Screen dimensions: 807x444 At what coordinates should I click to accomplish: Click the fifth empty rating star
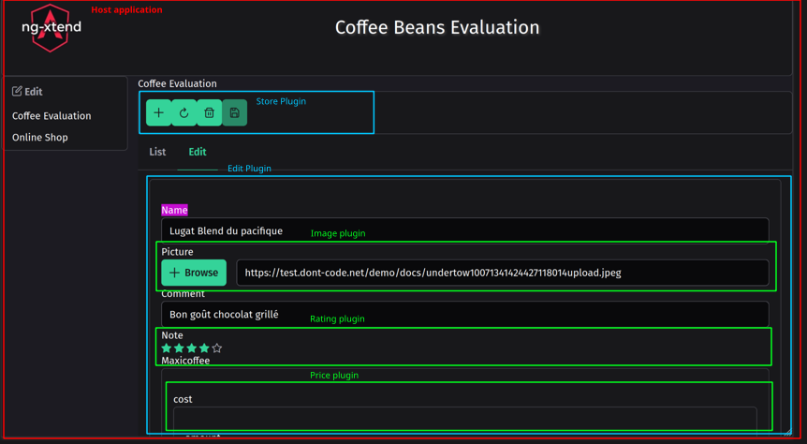[x=217, y=348]
